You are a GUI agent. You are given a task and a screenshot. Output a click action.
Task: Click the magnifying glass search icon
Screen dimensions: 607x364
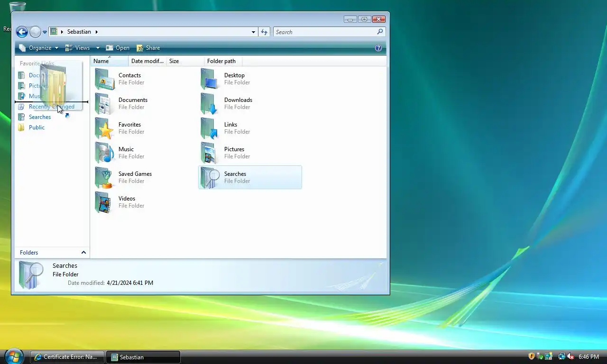(x=380, y=32)
